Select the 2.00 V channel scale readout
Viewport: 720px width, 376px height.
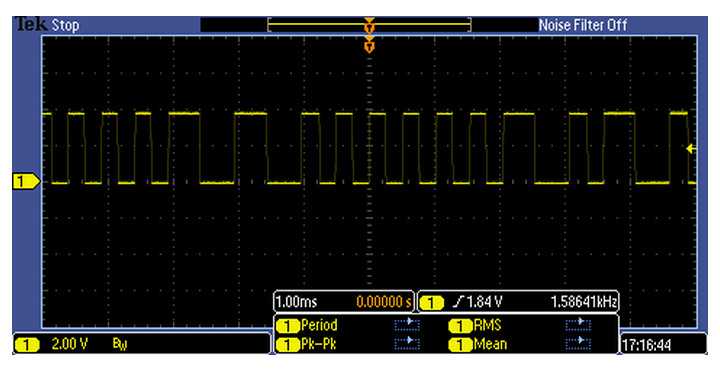tap(69, 344)
